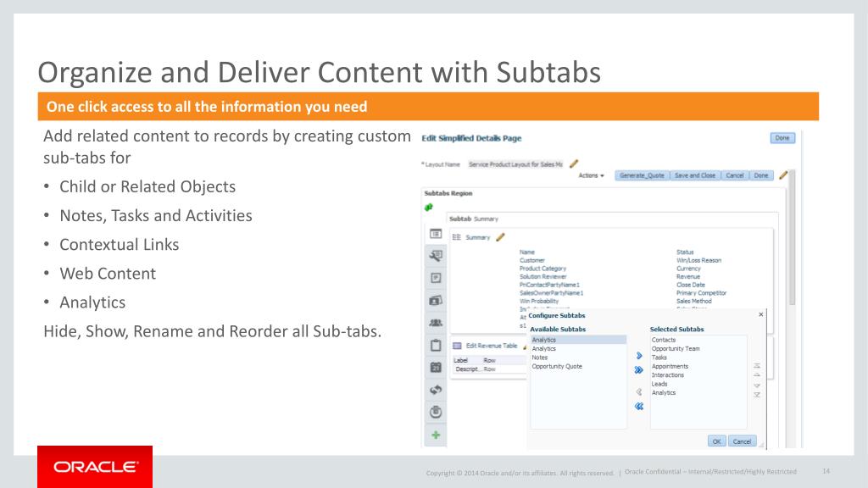Open the calendar sidebar subtab icon
868x488 pixels.
[436, 368]
